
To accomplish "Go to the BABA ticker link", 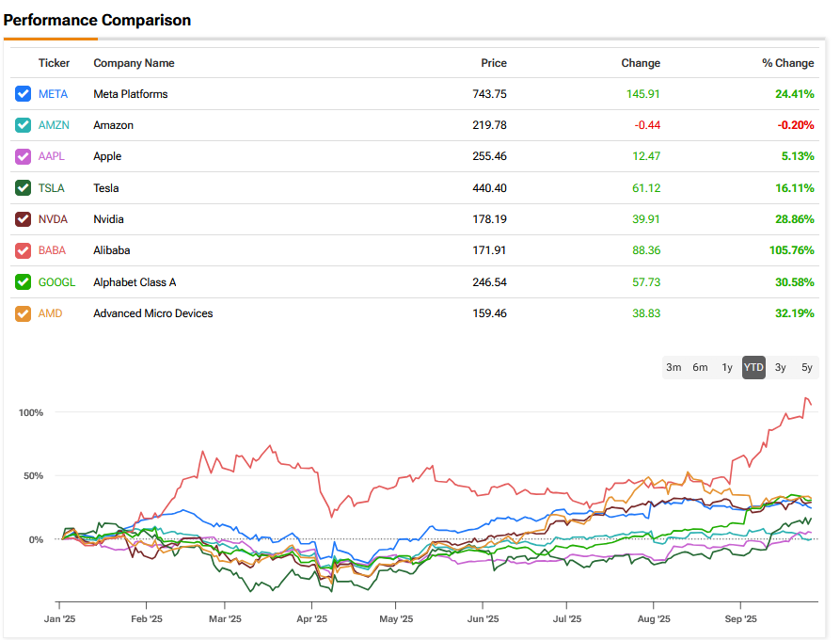I will coord(52,250).
